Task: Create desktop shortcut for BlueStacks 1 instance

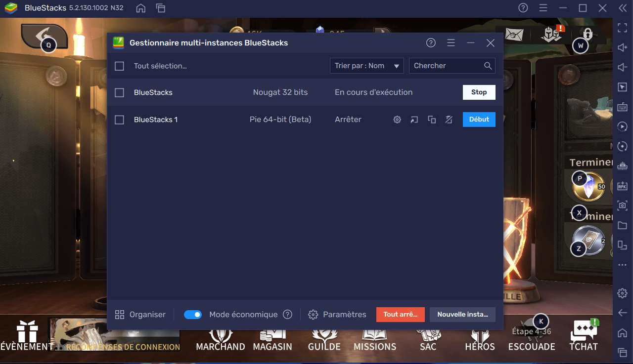Action: pos(414,120)
